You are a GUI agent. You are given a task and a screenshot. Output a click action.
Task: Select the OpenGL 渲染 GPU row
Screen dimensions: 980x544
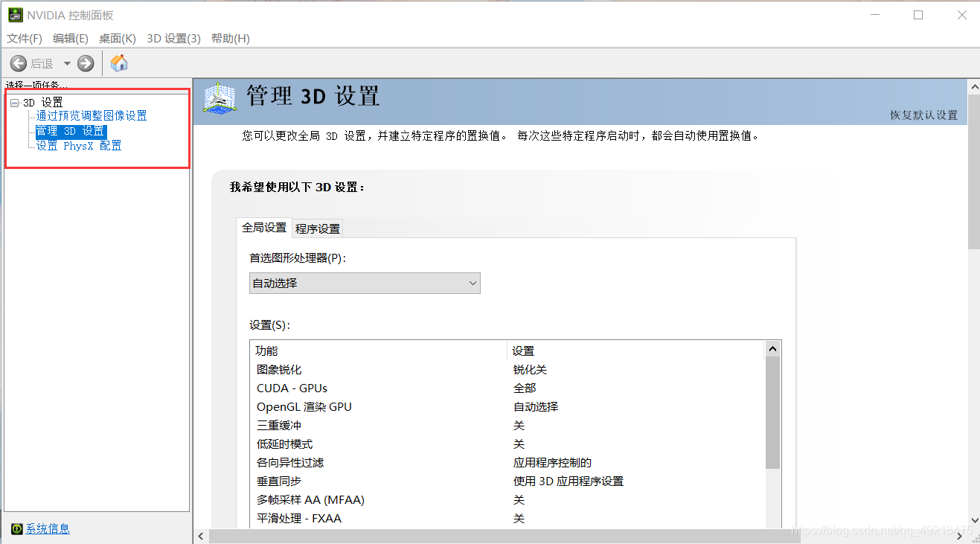[x=507, y=407]
